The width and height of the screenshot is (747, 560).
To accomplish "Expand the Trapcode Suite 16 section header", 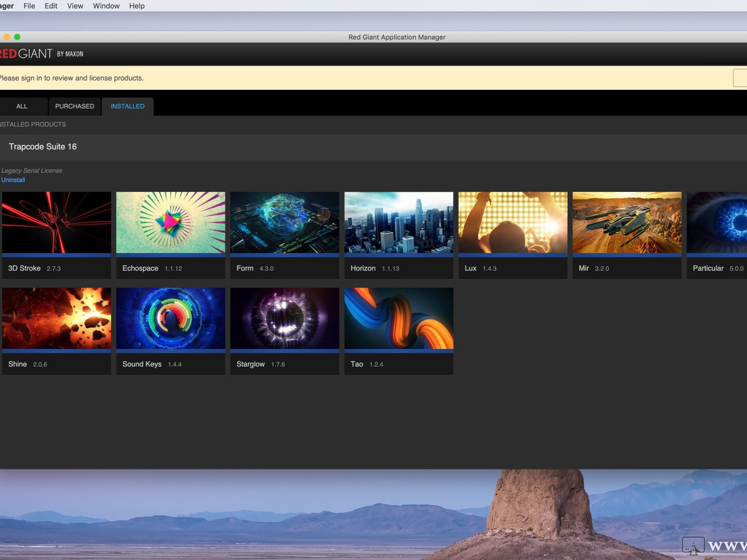I will [43, 147].
